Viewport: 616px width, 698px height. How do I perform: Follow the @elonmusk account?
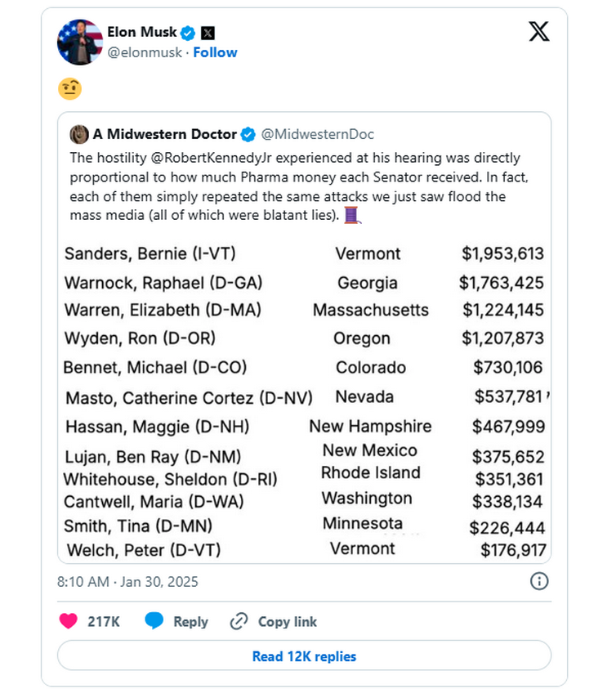pyautogui.click(x=215, y=52)
